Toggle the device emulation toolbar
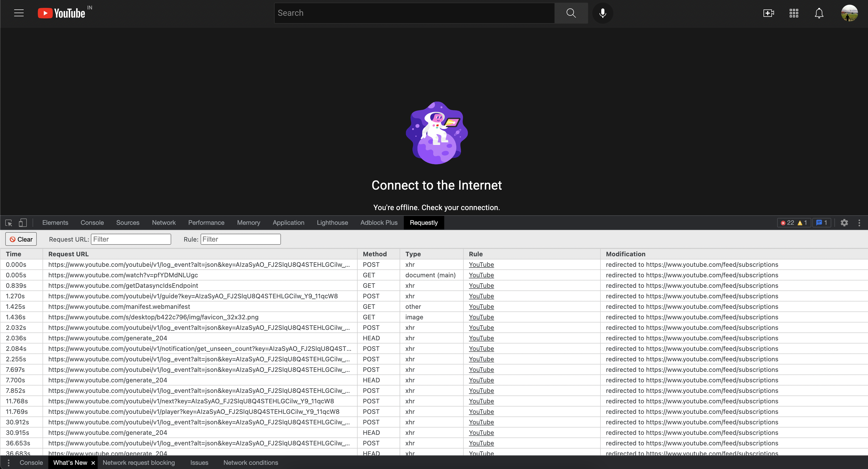Image resolution: width=868 pixels, height=469 pixels. coord(23,223)
